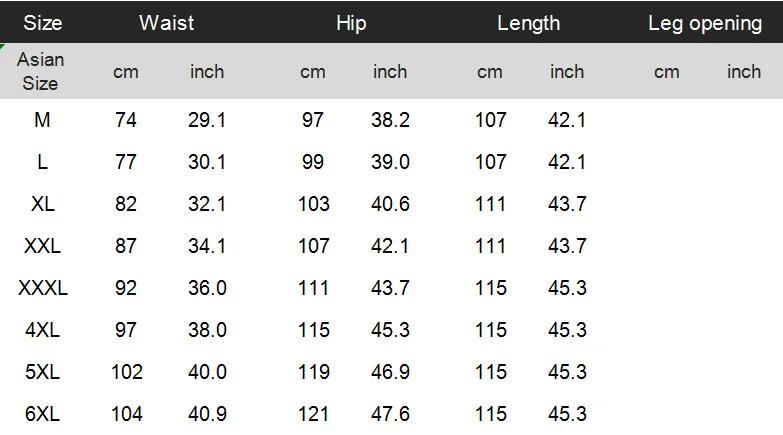Select the "Asian Size" subheader cell

pos(41,72)
